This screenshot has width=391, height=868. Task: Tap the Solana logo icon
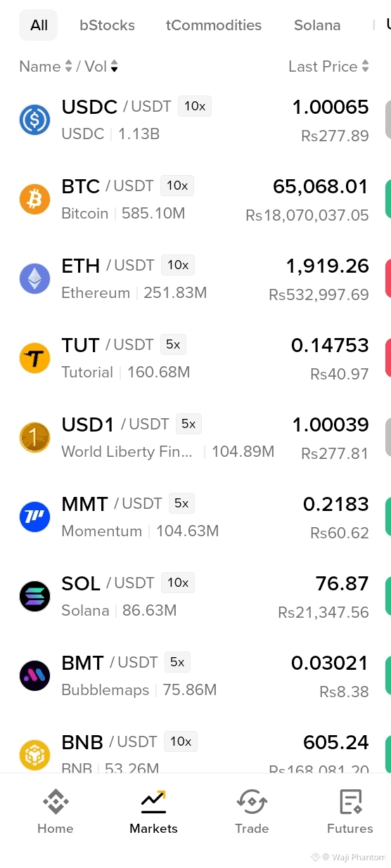[x=34, y=597]
